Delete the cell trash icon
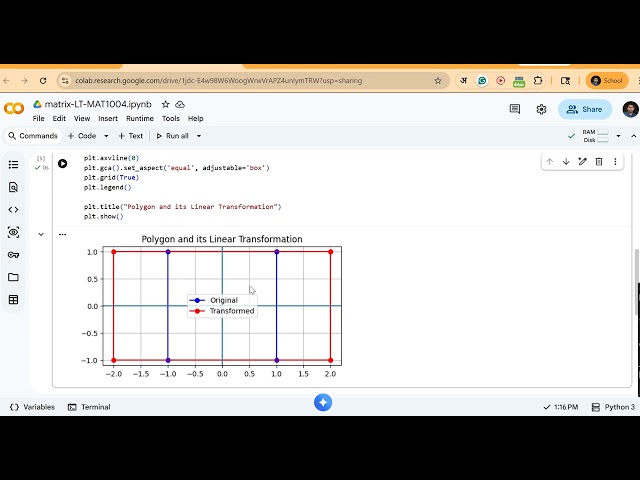Image resolution: width=640 pixels, height=480 pixels. (599, 162)
